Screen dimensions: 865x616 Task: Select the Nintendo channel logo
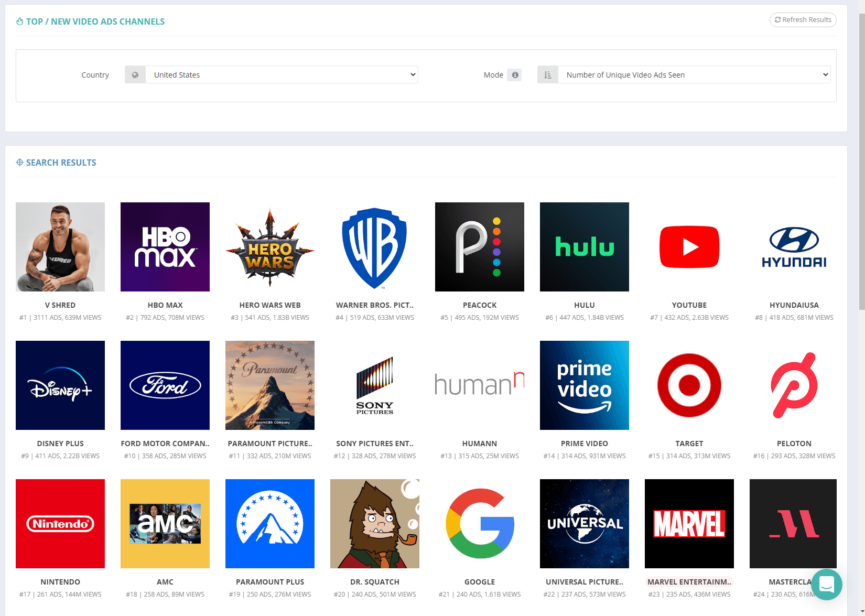[60, 523]
